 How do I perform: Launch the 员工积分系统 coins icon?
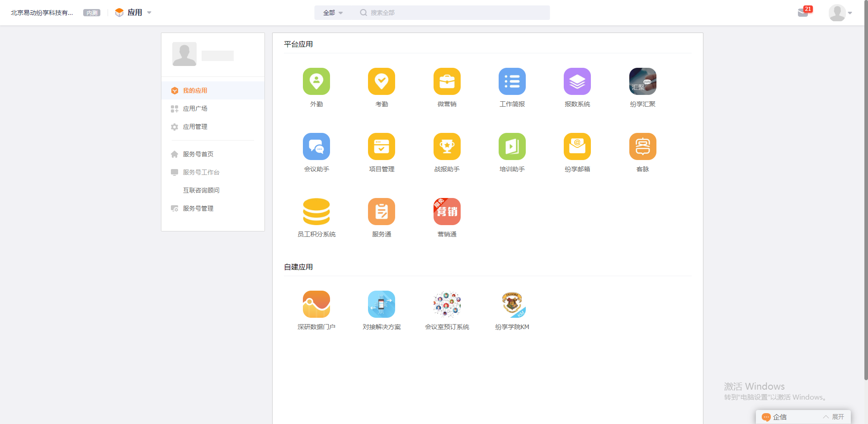[x=316, y=212]
